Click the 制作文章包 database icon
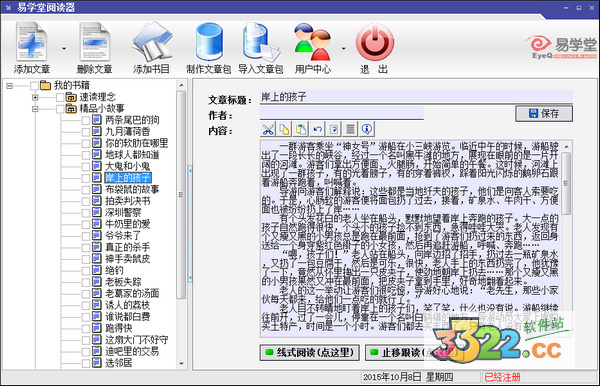Screen dimensions: 600x386 [x=209, y=41]
